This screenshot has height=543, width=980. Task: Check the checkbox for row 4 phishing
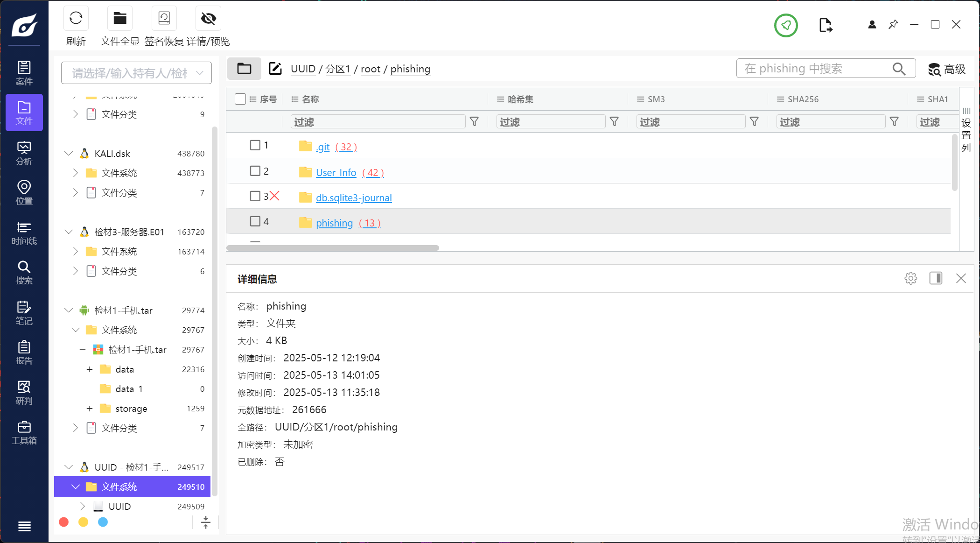(255, 221)
